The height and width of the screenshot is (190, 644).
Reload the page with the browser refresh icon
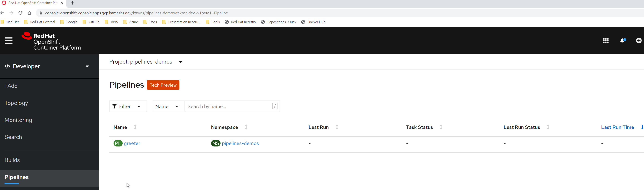pos(21,13)
